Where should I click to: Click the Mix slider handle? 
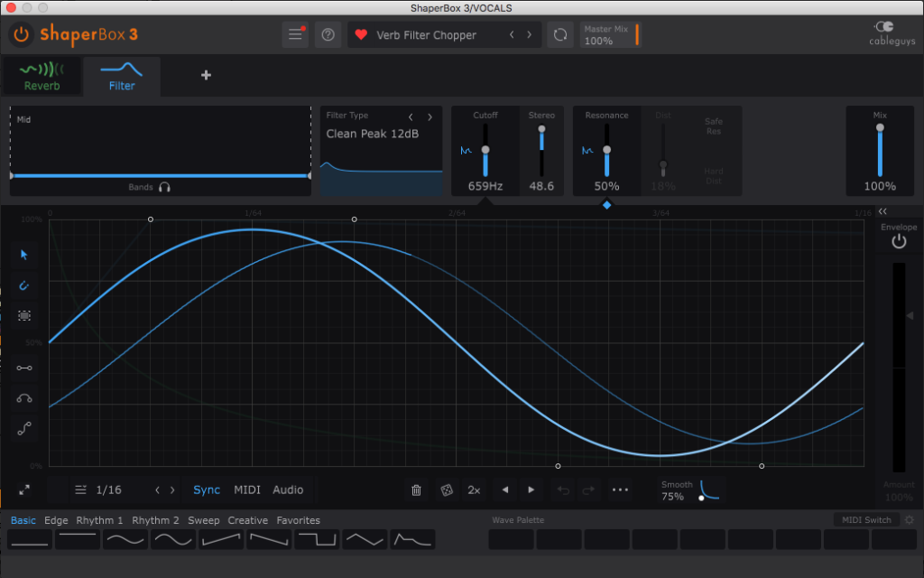point(880,128)
